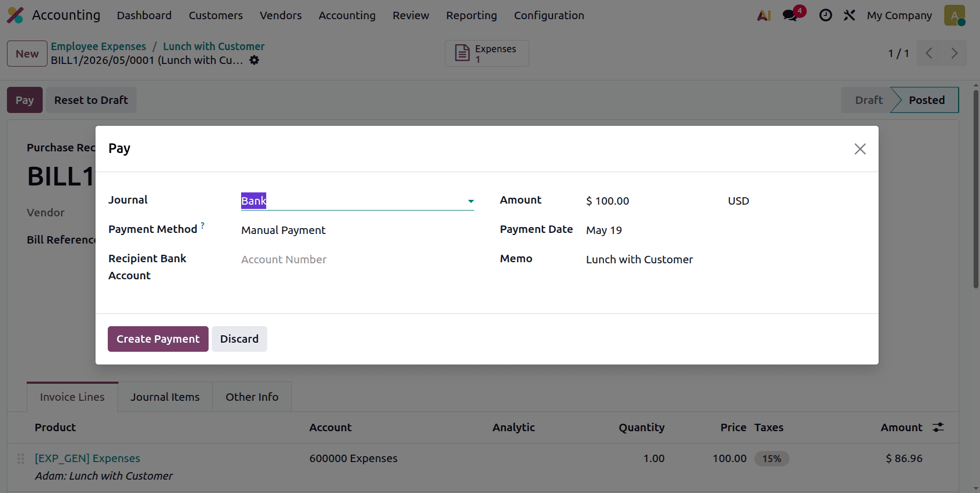Click the Recipient Bank Account Number field
This screenshot has height=493, width=980.
coord(357,260)
